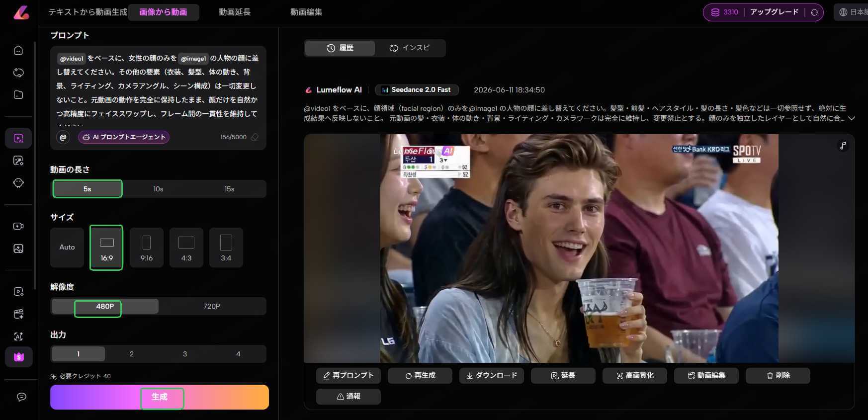Click 動画編集 button under the video
Screen dimensions: 868x420
tap(706, 375)
